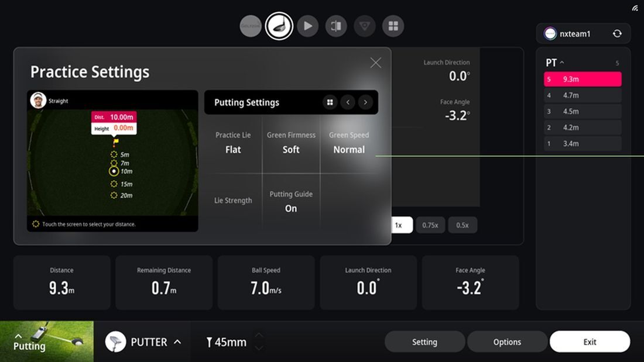Go to previous settings page arrow
The height and width of the screenshot is (362, 644).
coord(348,102)
